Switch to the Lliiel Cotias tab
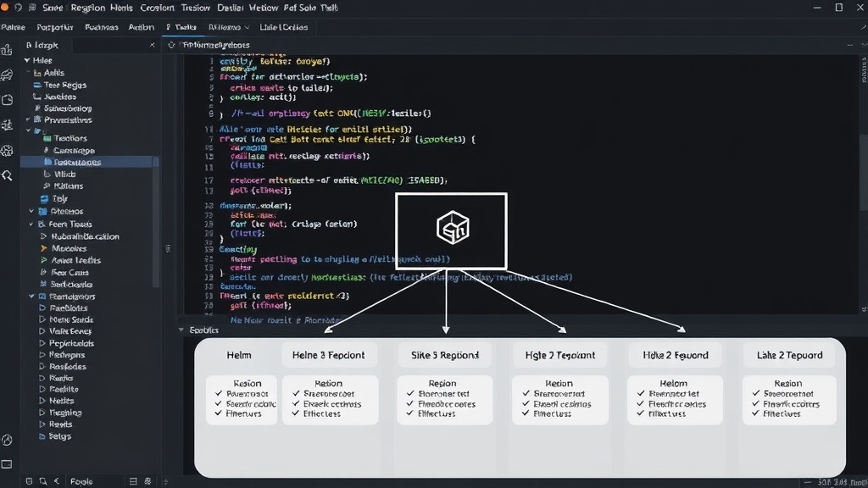Viewport: 868px width, 488px height. point(283,27)
